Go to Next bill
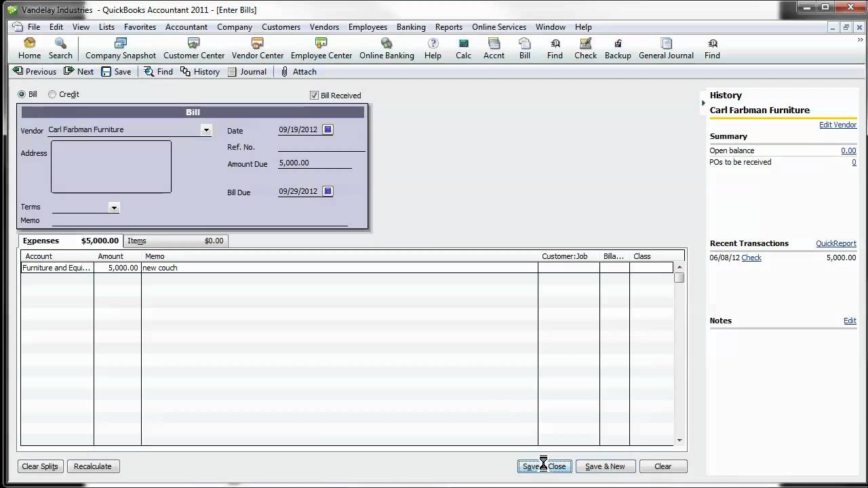 pyautogui.click(x=79, y=71)
